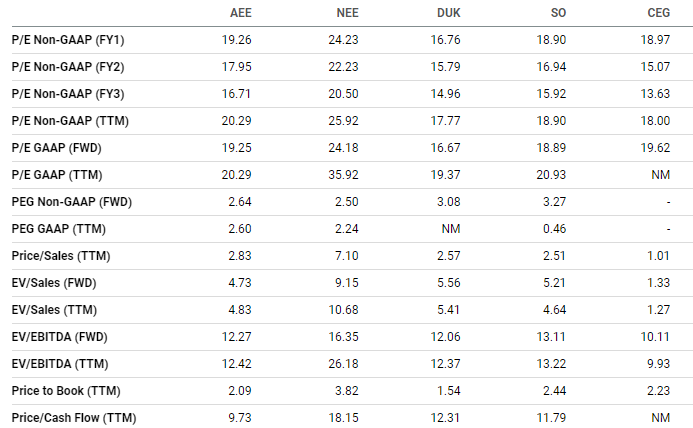
Task: Select the PEG Non-GAAP (FWD) row label
Action: (72, 202)
